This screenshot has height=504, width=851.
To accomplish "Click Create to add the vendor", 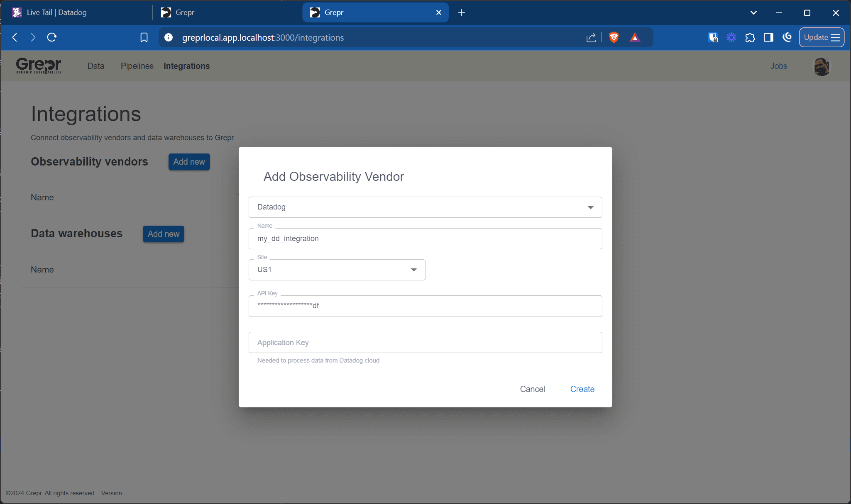I will click(582, 389).
